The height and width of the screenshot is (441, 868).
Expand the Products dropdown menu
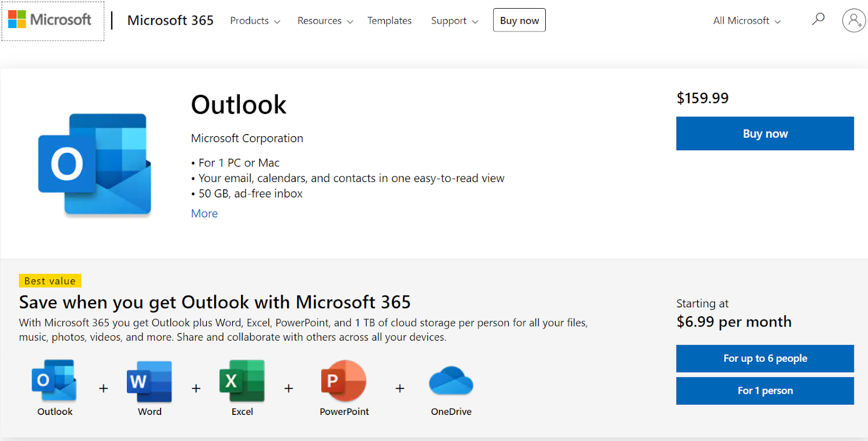click(255, 21)
